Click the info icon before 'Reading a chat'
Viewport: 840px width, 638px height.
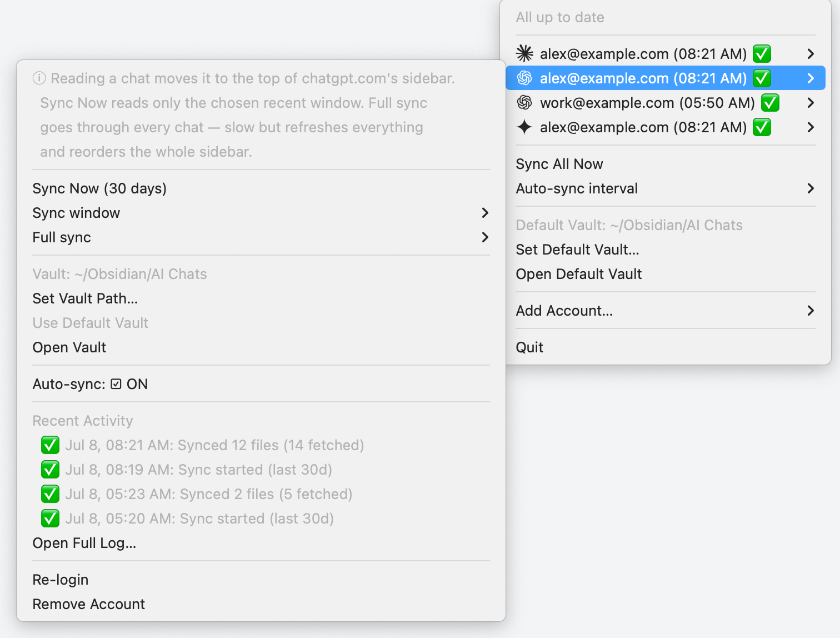point(39,78)
